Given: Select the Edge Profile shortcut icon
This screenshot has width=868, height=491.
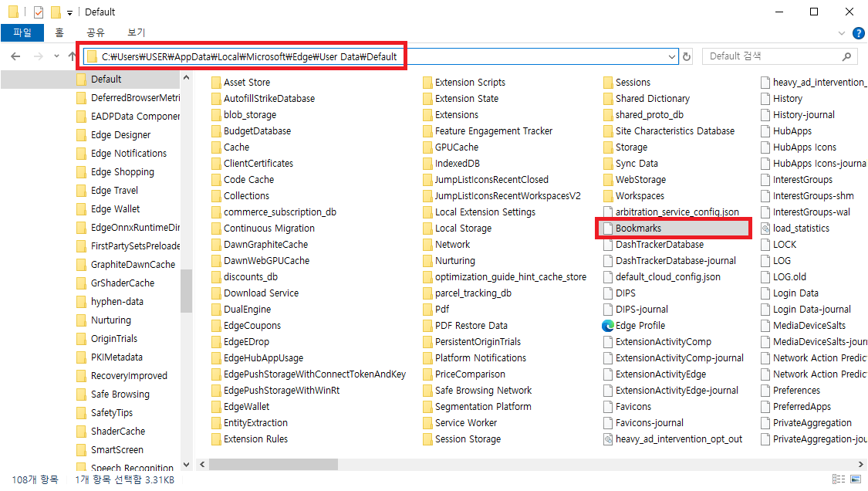Looking at the screenshot, I should coord(608,326).
